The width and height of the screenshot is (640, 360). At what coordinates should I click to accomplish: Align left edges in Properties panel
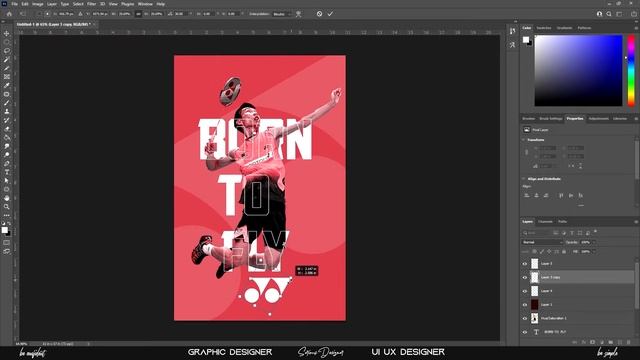(527, 196)
